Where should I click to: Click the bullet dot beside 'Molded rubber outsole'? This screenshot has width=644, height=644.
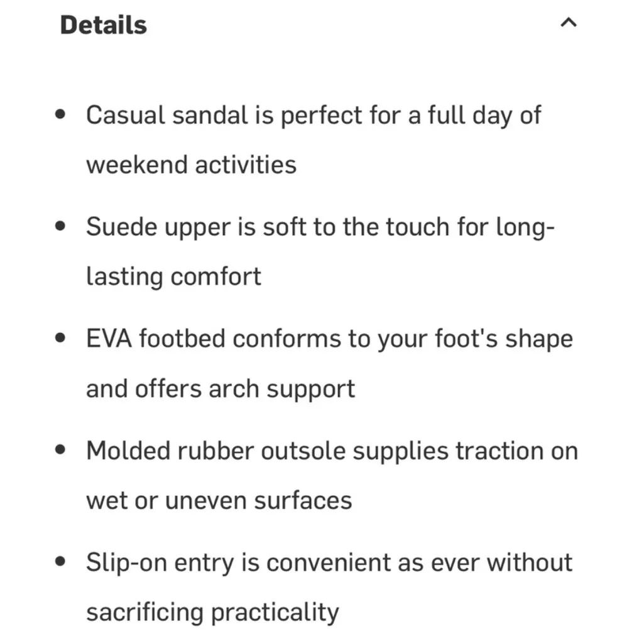point(60,450)
